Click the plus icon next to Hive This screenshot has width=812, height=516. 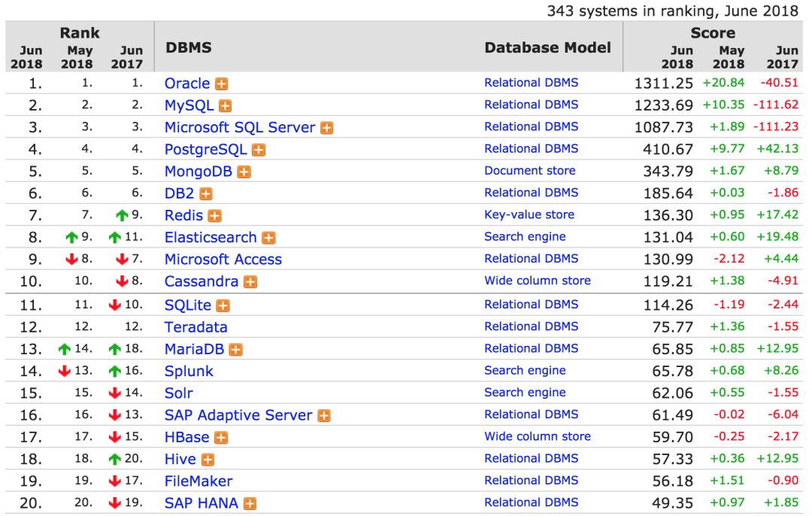coord(208,460)
